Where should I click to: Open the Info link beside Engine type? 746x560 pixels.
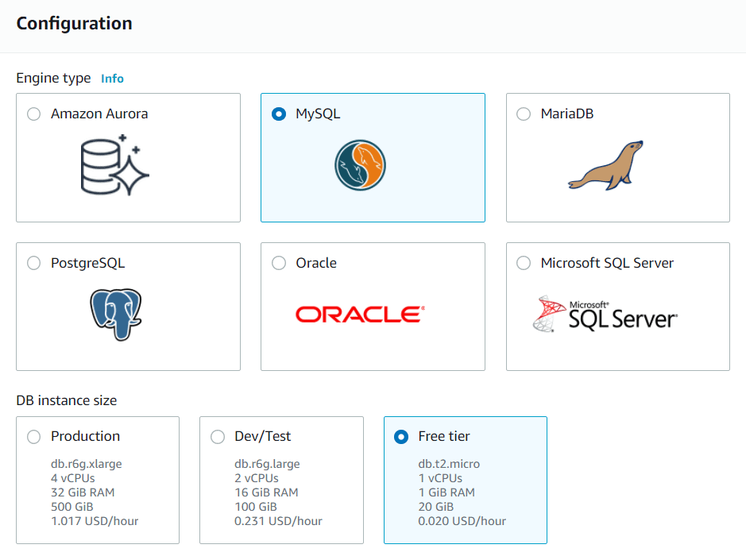(112, 79)
